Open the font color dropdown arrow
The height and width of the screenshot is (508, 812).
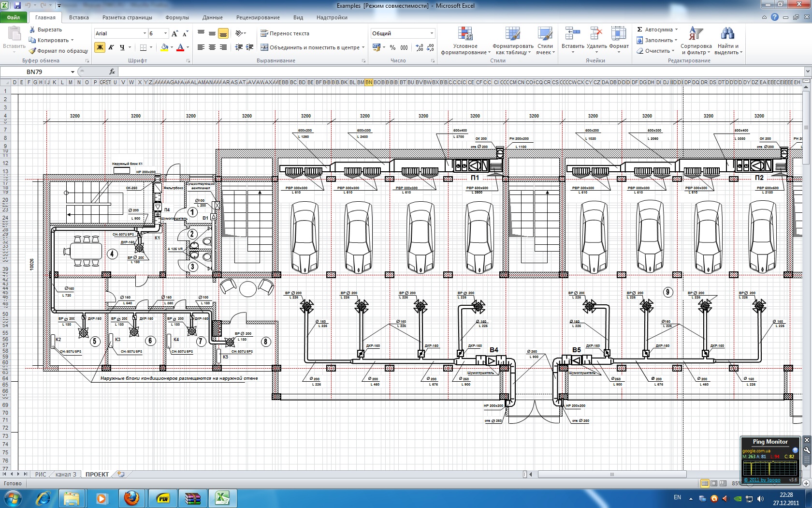pos(188,47)
